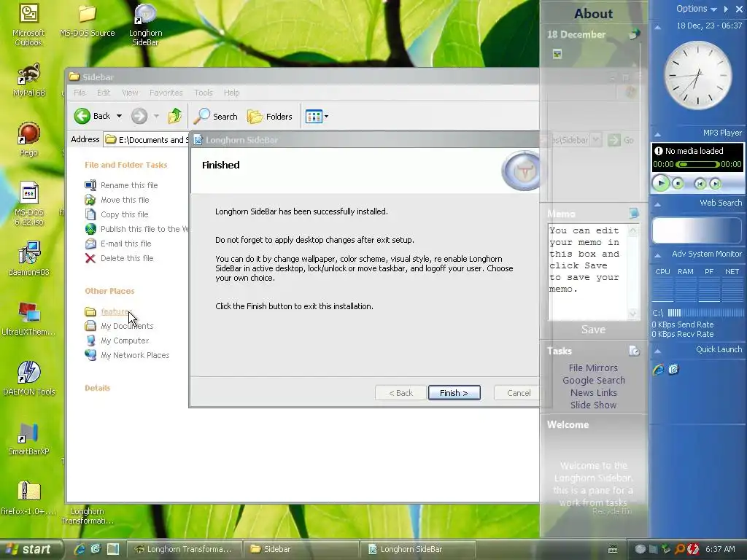Screen dimensions: 747x560
Task: Collapse the MP3 Player panel arrow
Action: tap(657, 134)
